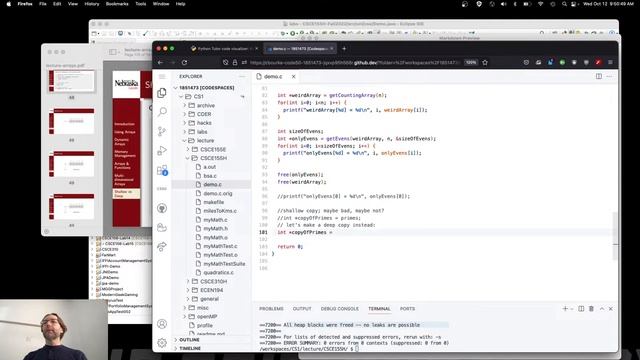The image size is (640, 360).
Task: Open a.out in the explorer
Action: tap(210, 167)
